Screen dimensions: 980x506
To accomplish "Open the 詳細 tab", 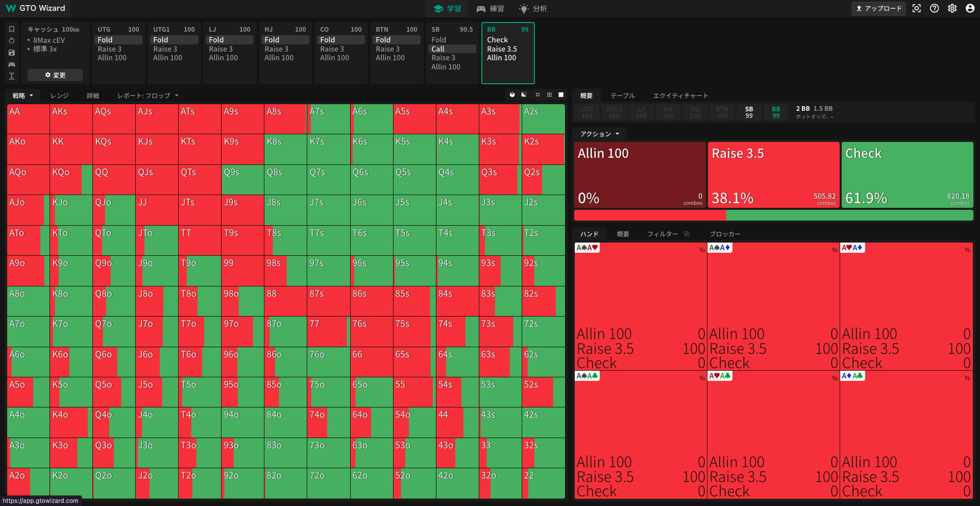I will click(x=93, y=95).
